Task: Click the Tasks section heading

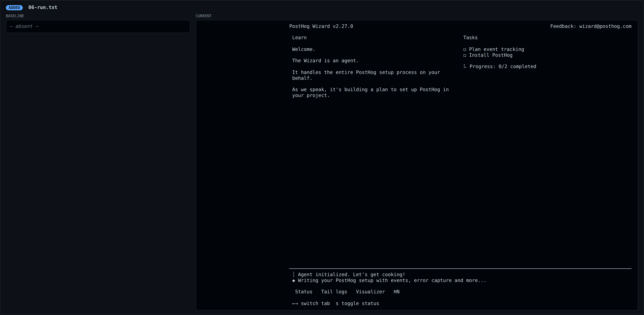Action: [x=470, y=37]
